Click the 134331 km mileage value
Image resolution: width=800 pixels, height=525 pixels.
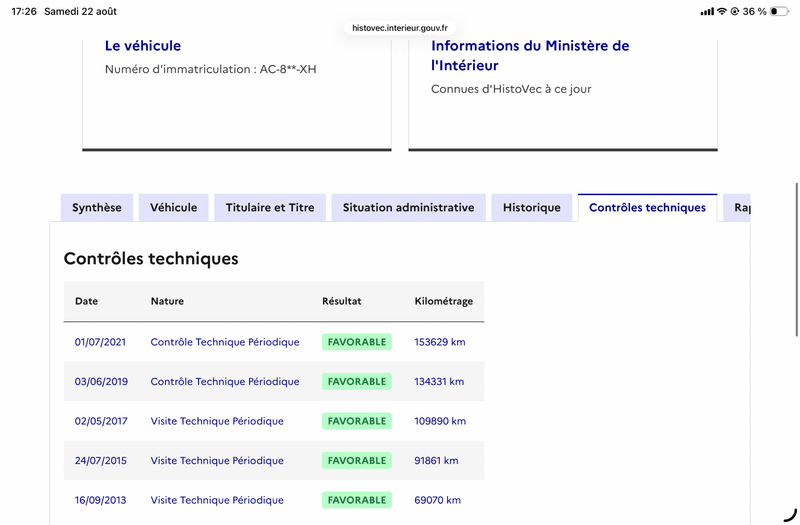tap(439, 382)
